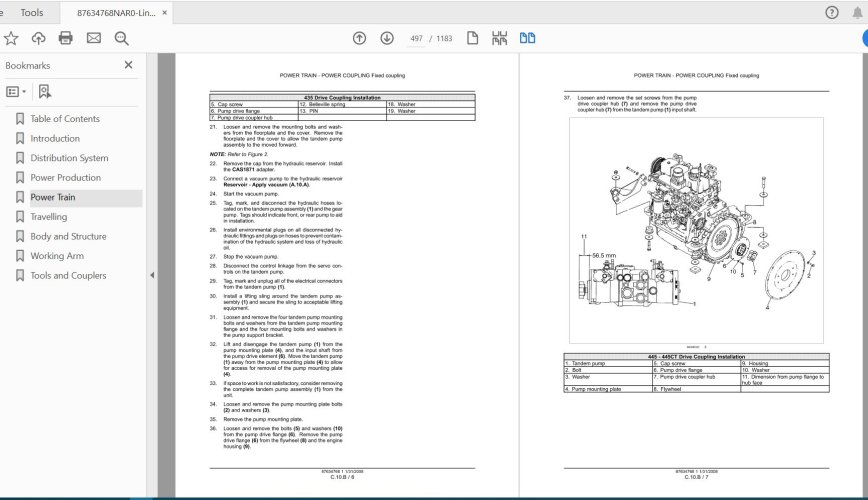Click the find current bookmark icon
Viewport: 868px width, 500px height.
pos(44,91)
